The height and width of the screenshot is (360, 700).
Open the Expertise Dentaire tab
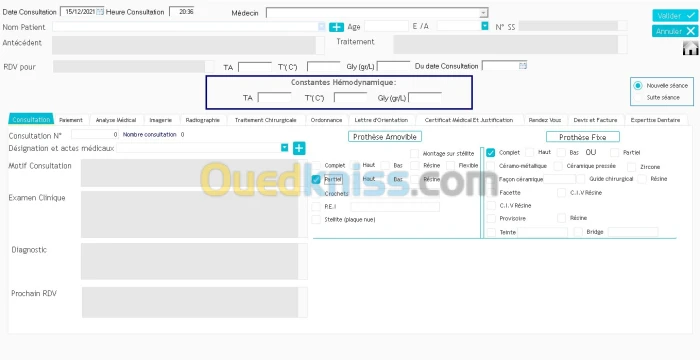656,120
